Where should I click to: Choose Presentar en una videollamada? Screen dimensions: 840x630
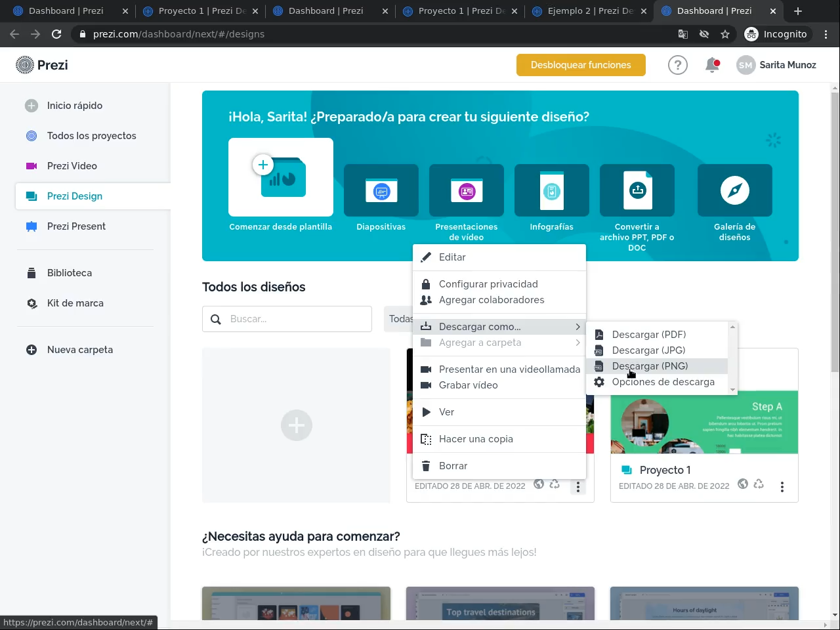tap(499, 369)
